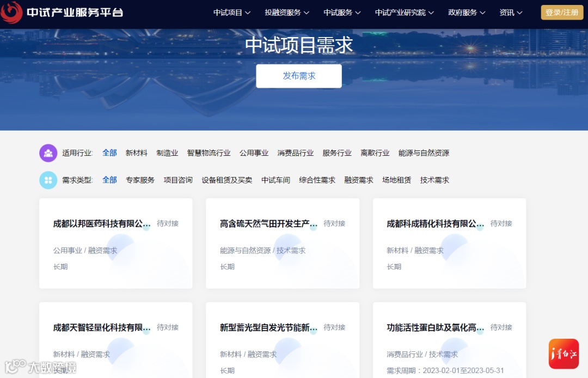Open the 成都科成精化科技有限公 card title
This screenshot has width=588, height=378.
point(436,224)
